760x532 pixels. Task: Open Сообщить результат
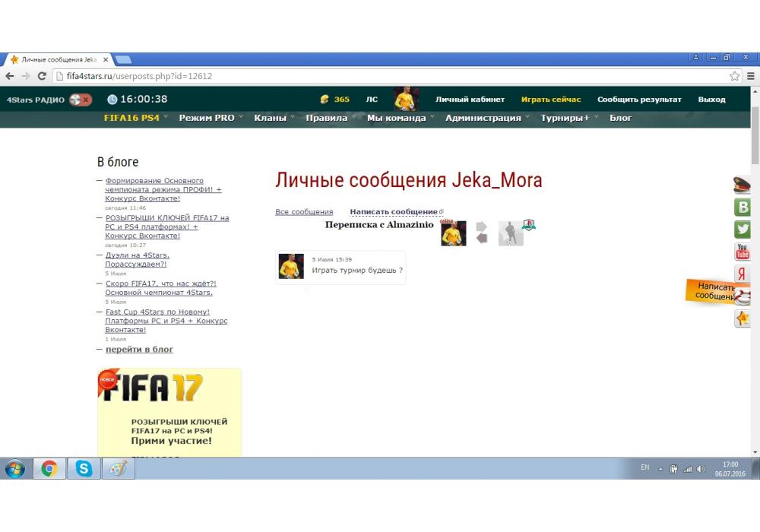point(639,100)
